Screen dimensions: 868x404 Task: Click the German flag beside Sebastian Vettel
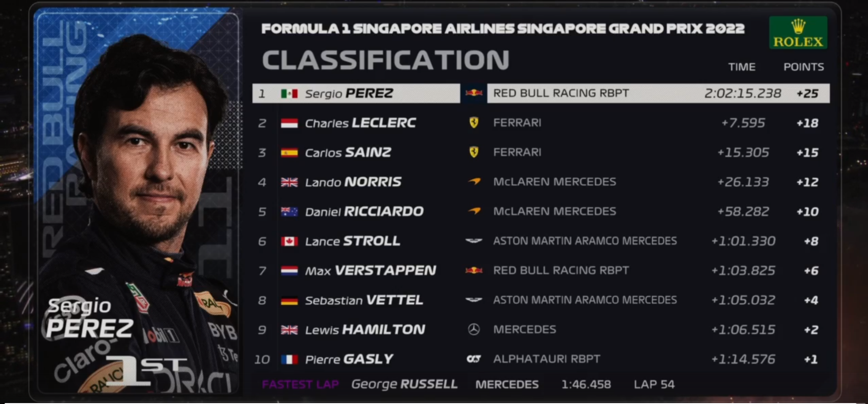[x=289, y=300]
